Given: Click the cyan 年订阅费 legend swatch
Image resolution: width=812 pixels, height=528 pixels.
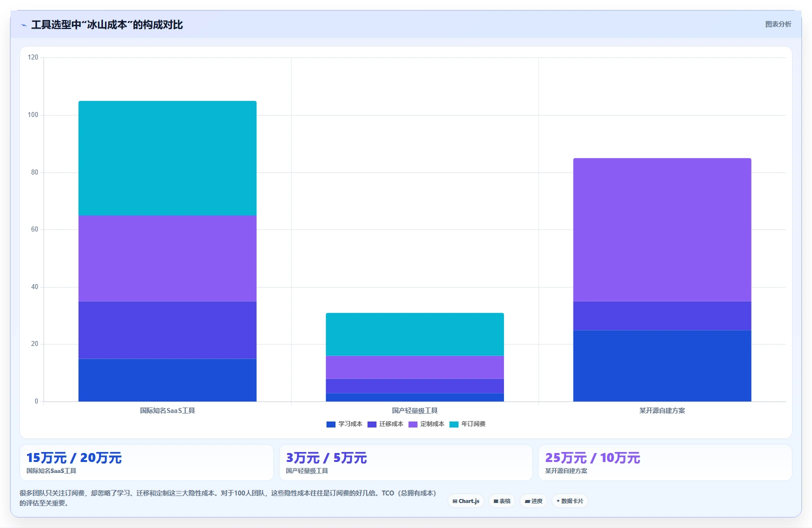Looking at the screenshot, I should pos(454,424).
